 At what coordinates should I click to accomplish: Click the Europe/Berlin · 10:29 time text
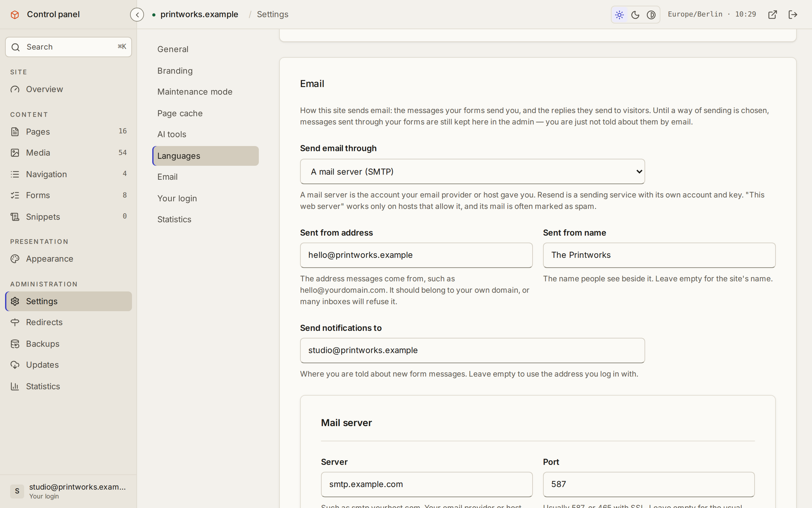(712, 15)
